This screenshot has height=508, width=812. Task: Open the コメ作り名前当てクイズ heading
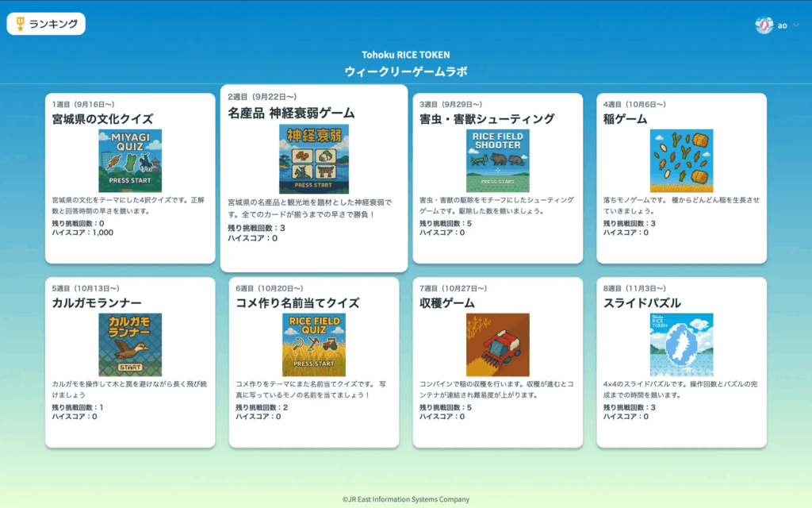point(297,302)
